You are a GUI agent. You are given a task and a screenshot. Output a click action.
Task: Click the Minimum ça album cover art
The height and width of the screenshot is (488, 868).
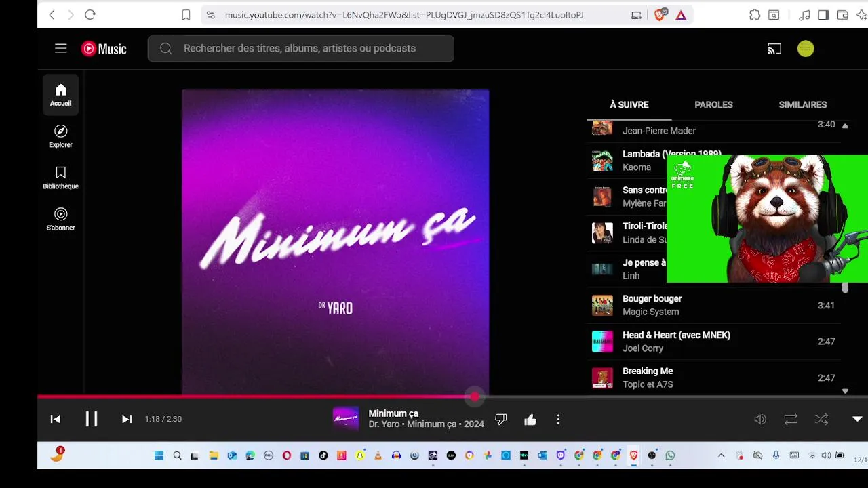point(335,242)
